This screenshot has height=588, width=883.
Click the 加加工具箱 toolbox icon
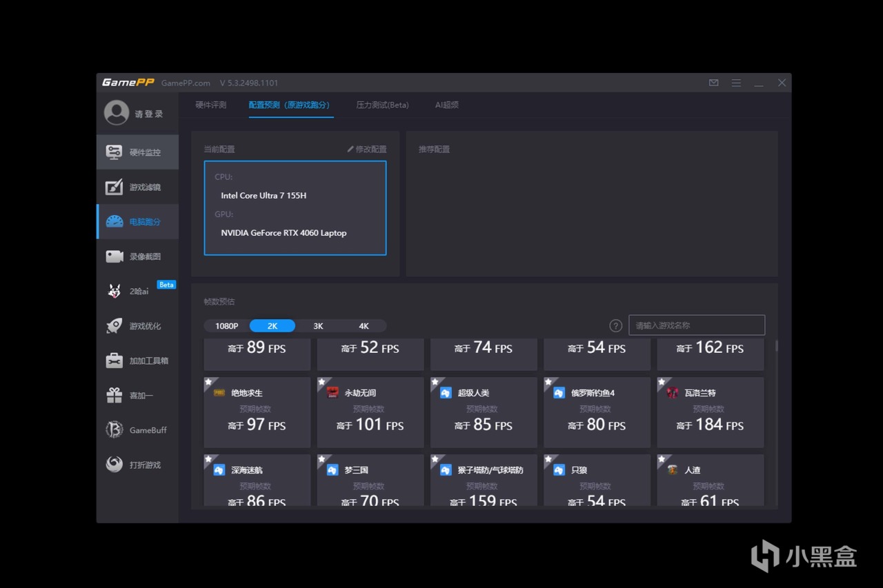(x=115, y=361)
